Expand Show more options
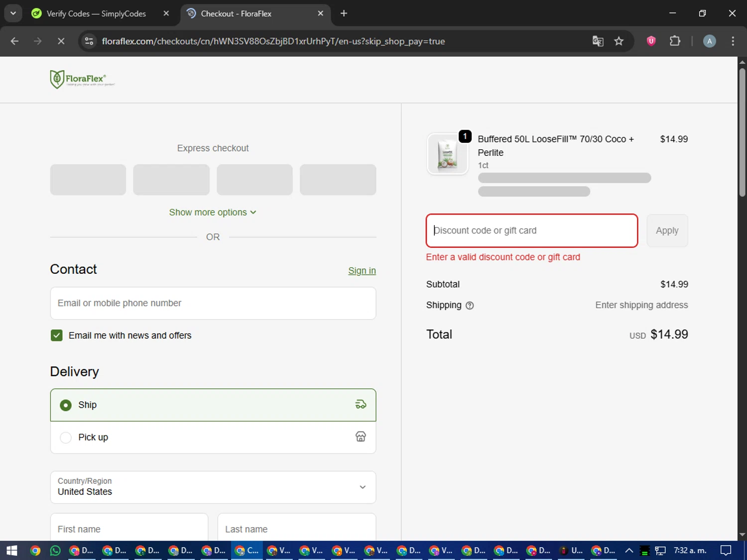The width and height of the screenshot is (747, 560). click(213, 213)
